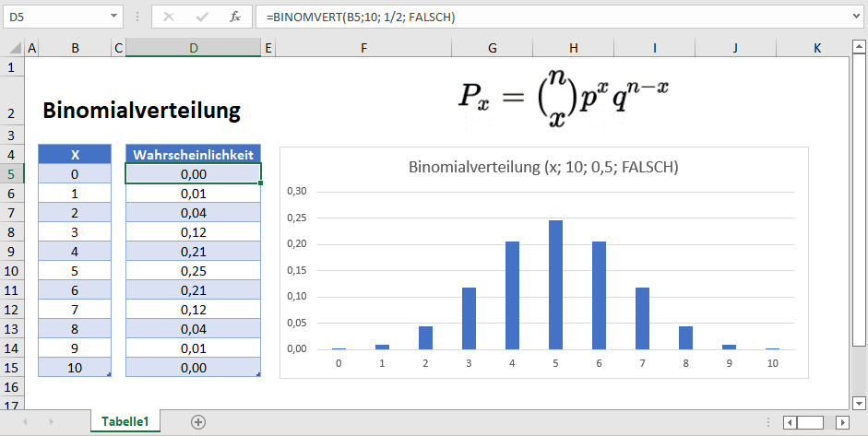Select column I header

coord(654,48)
